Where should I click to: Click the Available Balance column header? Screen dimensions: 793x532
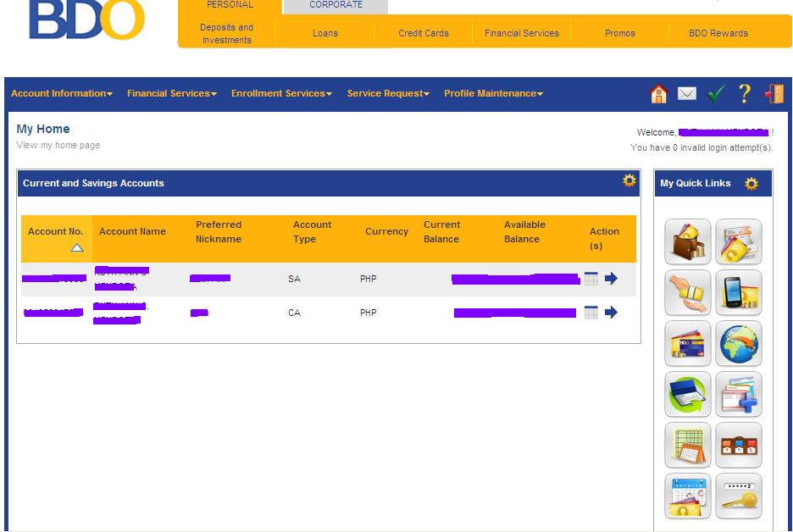pos(524,231)
